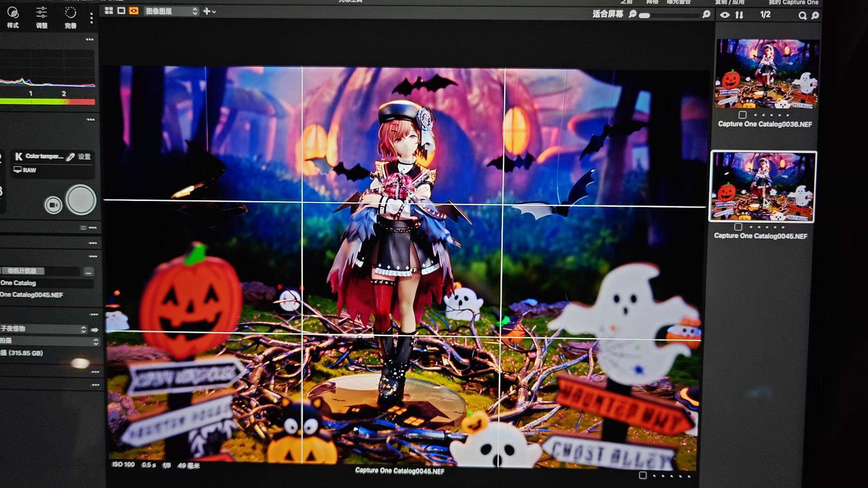Click 适合屏幕 fit to screen button
The image size is (868, 488).
[608, 14]
